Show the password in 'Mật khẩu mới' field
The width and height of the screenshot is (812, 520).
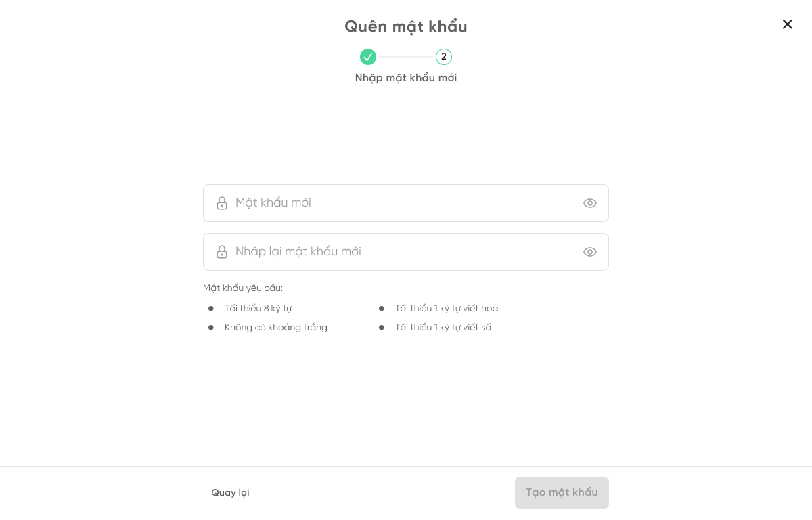(x=589, y=202)
